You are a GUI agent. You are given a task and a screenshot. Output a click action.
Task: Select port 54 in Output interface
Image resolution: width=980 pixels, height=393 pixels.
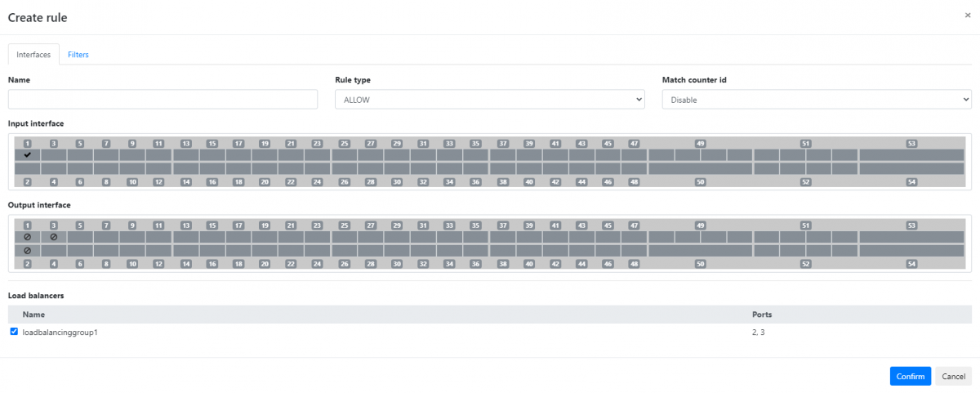(x=911, y=250)
